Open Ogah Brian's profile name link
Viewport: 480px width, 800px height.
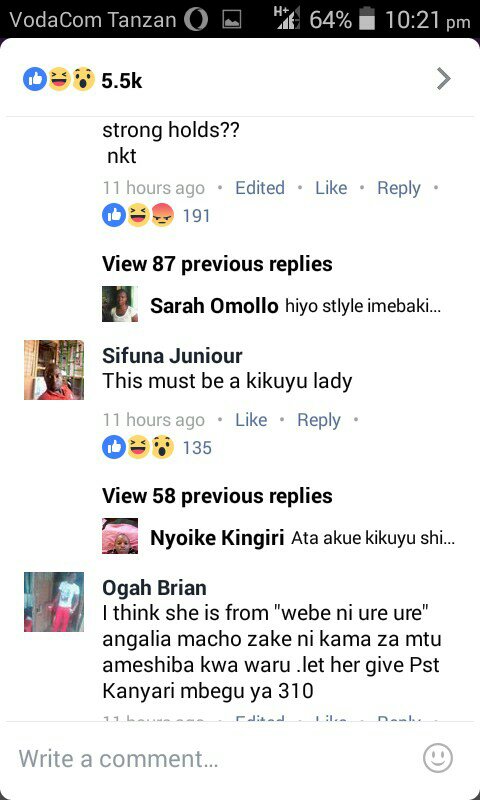(154, 588)
